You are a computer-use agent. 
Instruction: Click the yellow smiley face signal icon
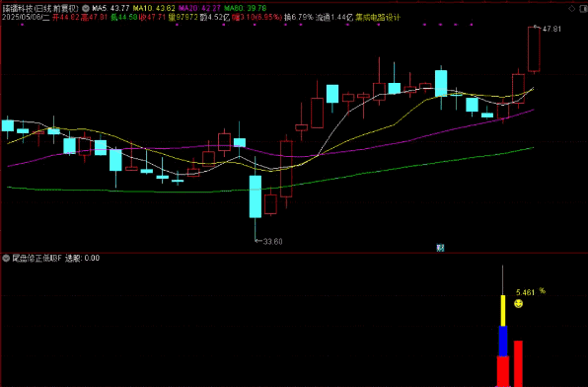point(518,303)
